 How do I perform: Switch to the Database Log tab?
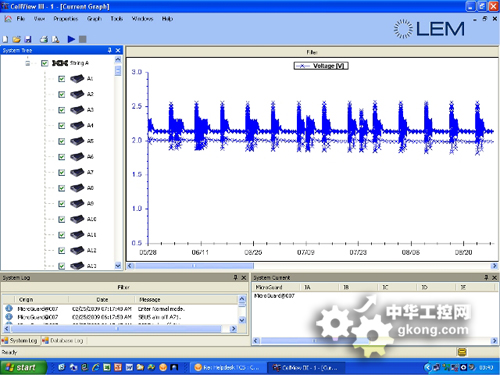pyautogui.click(x=63, y=340)
